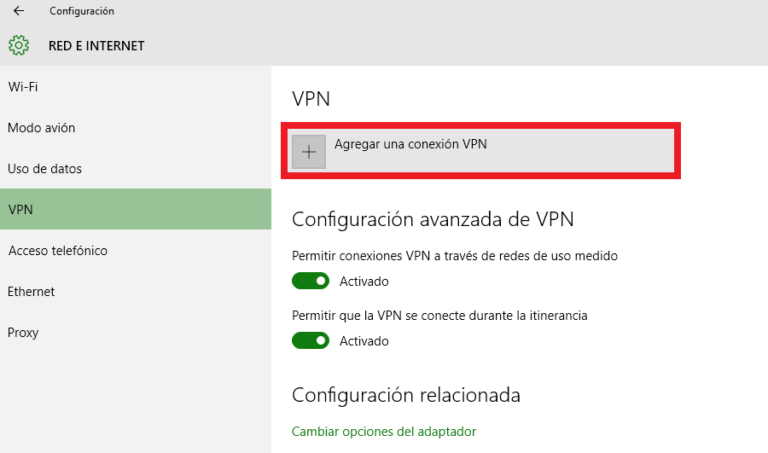Viewport: 768px width, 453px height.
Task: Switch to the Ethernet section
Action: coord(31,292)
